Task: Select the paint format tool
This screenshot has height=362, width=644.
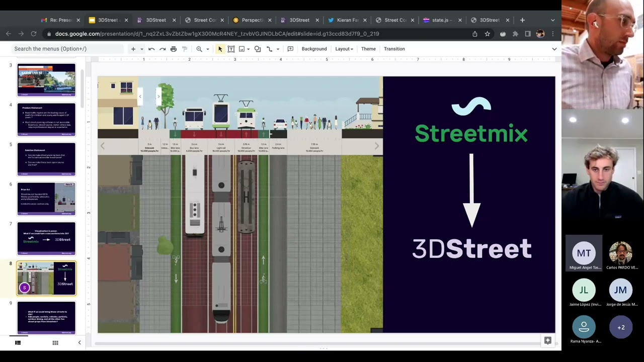Action: (x=185, y=49)
